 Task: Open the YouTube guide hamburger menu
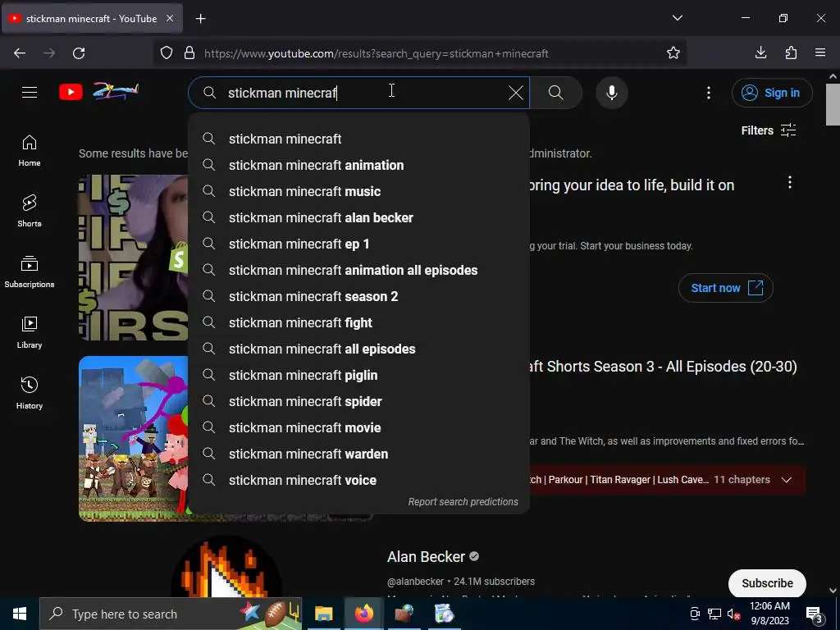pyautogui.click(x=30, y=92)
